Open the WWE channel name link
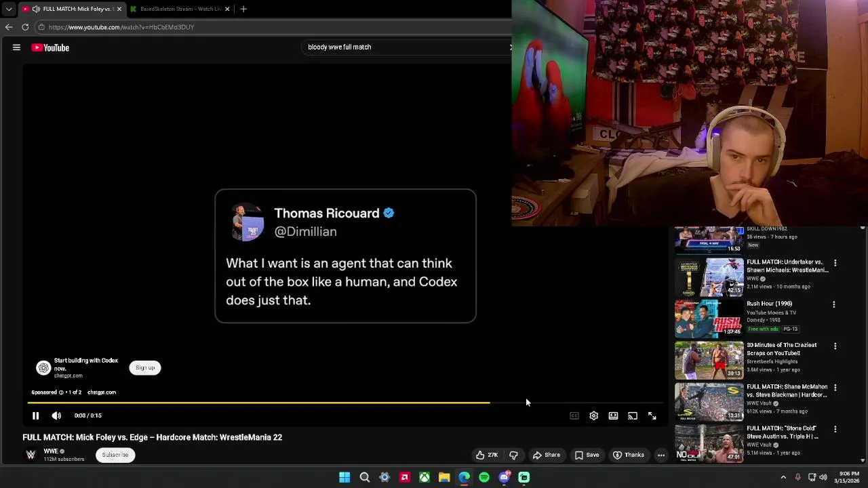Viewport: 868px width, 488px height. pos(51,451)
